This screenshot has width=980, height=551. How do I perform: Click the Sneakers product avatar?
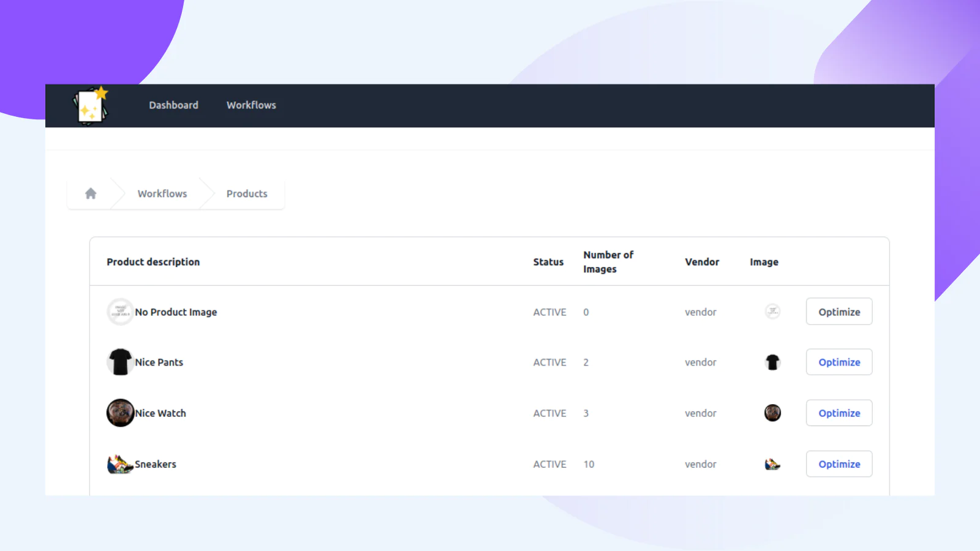[x=120, y=464]
